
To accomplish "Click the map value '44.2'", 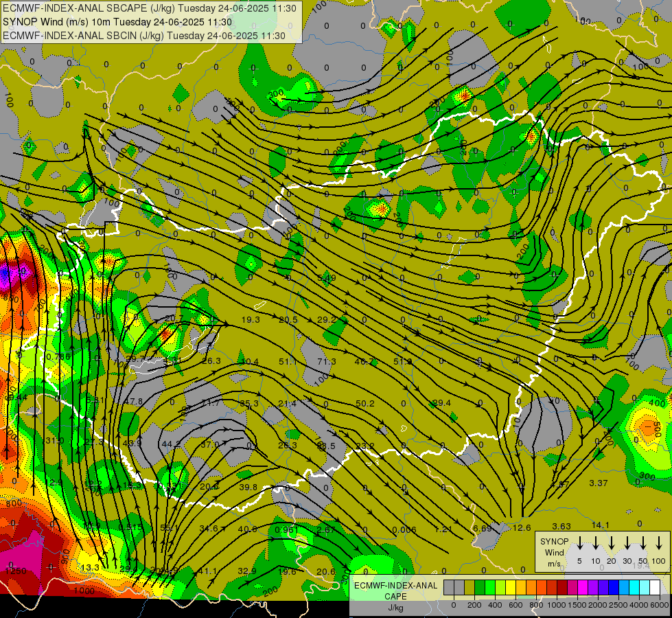I will pos(171,444).
